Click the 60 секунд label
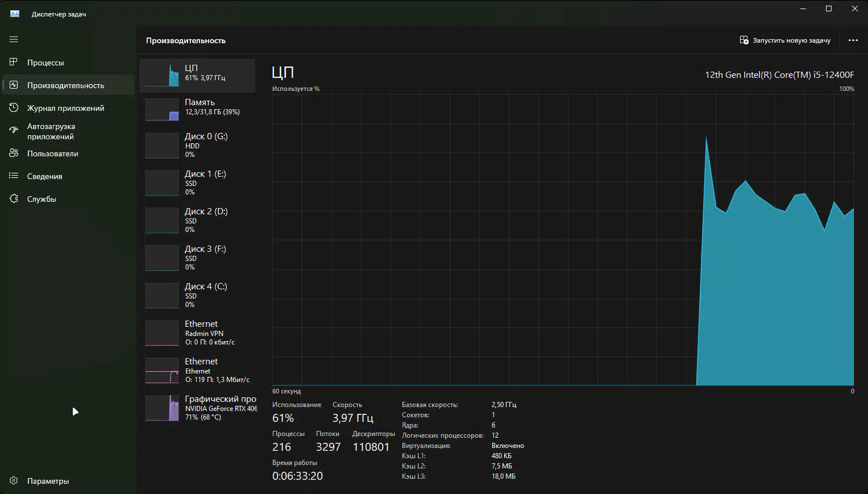This screenshot has height=494, width=868. 286,391
